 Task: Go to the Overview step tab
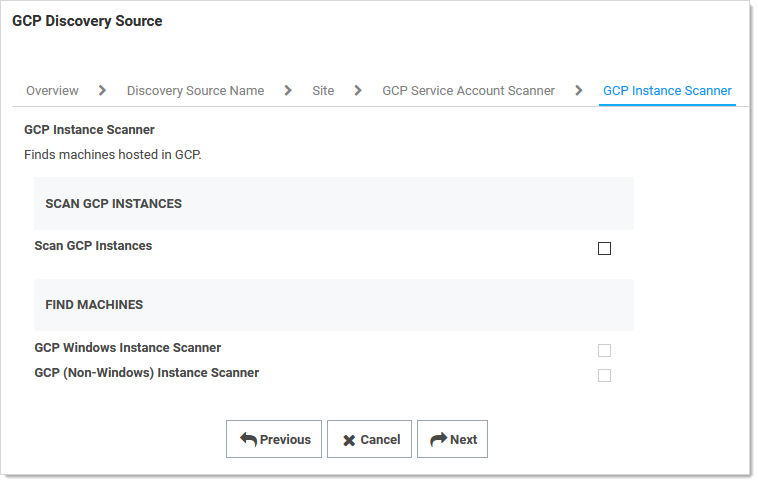[x=52, y=91]
